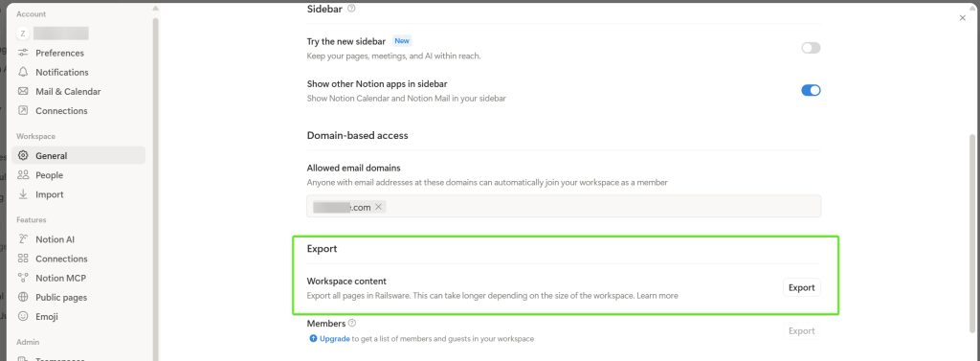The image size is (980, 361).
Task: Click the "Try the new sidebar" label
Action: pos(346,41)
